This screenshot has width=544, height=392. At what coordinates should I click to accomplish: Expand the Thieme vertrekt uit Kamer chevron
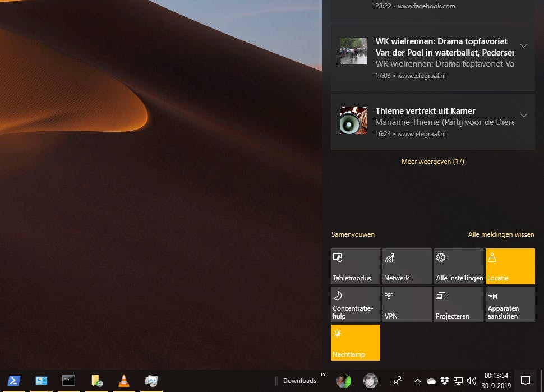524,115
